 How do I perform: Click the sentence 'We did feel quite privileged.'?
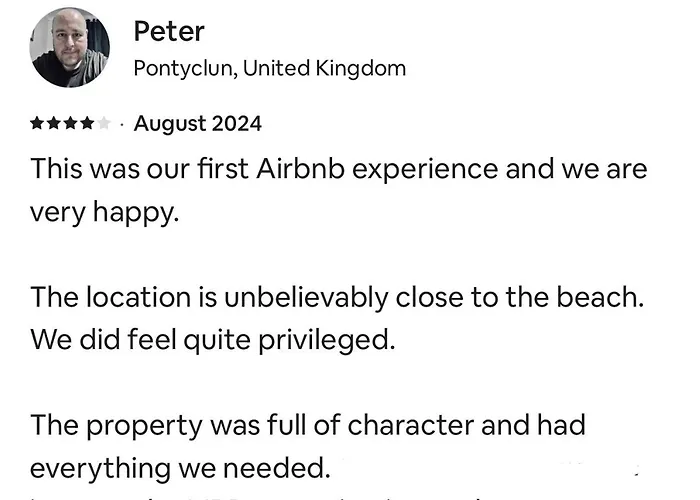click(x=213, y=340)
